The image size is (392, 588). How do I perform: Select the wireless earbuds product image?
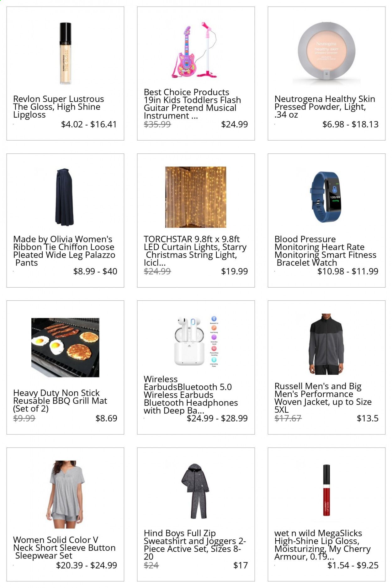pyautogui.click(x=196, y=341)
